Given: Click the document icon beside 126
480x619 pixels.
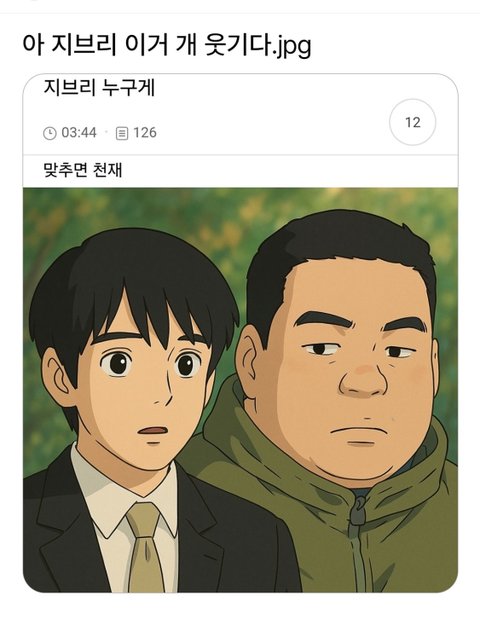Looking at the screenshot, I should [x=122, y=133].
